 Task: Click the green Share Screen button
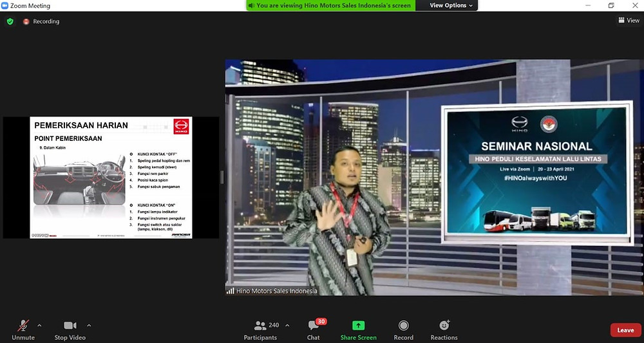pos(358,330)
